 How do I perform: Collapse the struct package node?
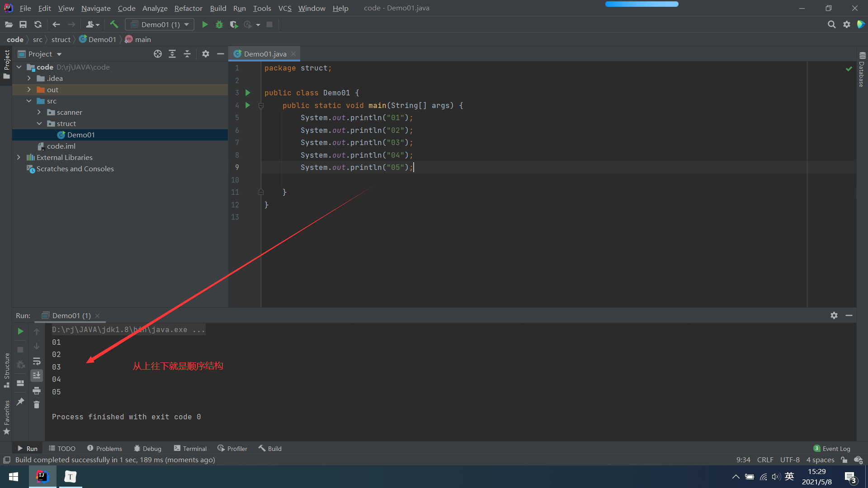pos(39,123)
